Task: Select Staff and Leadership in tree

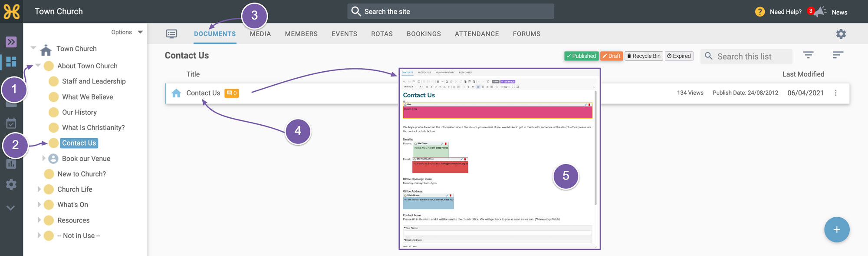Action: (94, 81)
